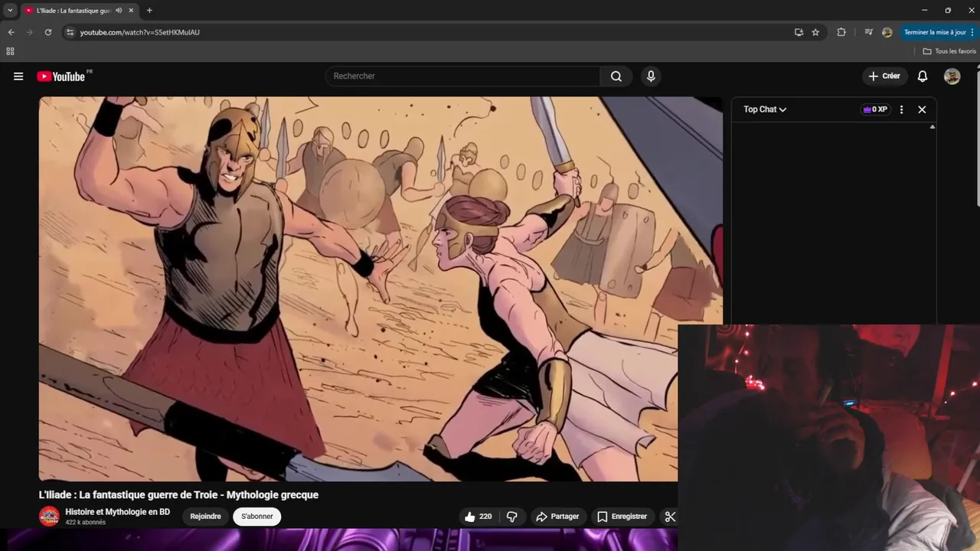The image size is (980, 551).
Task: Open the Chrome profile avatar
Action: click(887, 32)
